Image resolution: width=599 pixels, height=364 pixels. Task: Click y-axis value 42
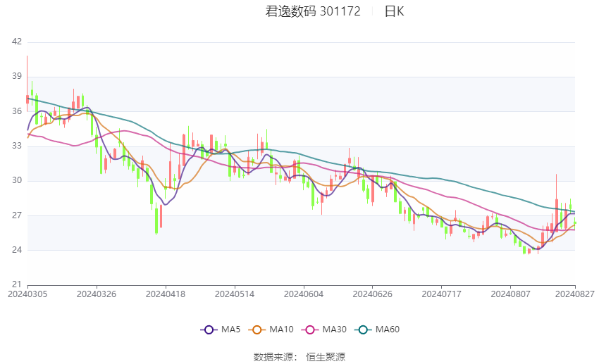pos(17,42)
